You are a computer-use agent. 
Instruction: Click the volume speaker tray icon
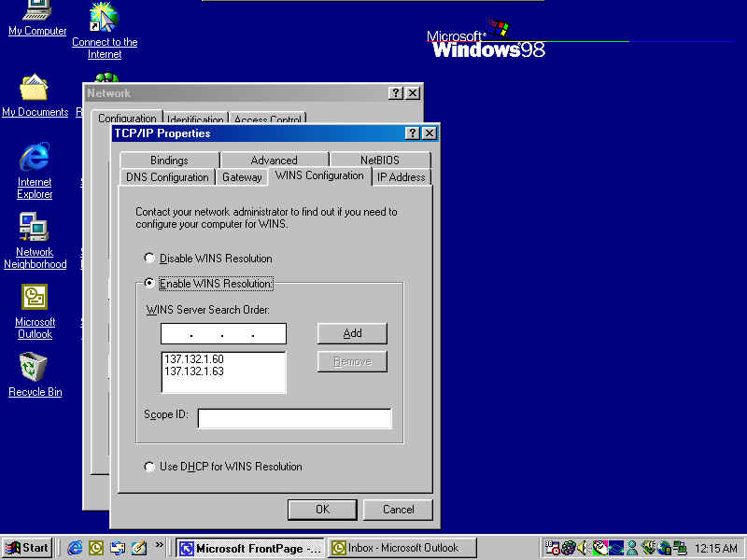pyautogui.click(x=582, y=548)
